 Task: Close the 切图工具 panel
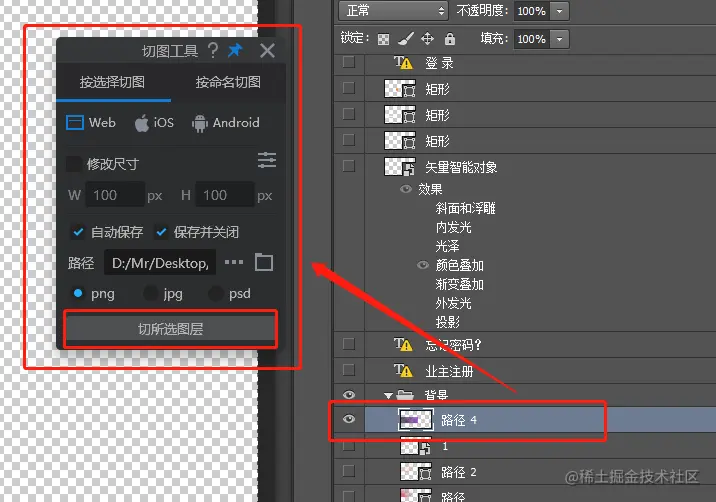(x=267, y=50)
